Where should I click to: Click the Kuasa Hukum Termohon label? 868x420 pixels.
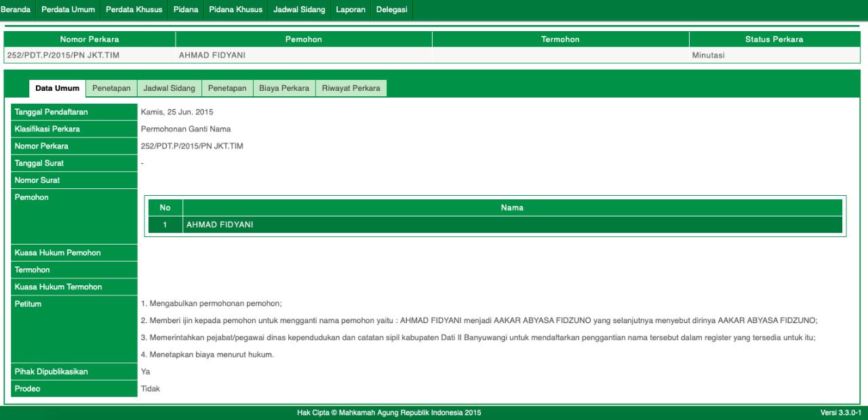click(x=75, y=287)
